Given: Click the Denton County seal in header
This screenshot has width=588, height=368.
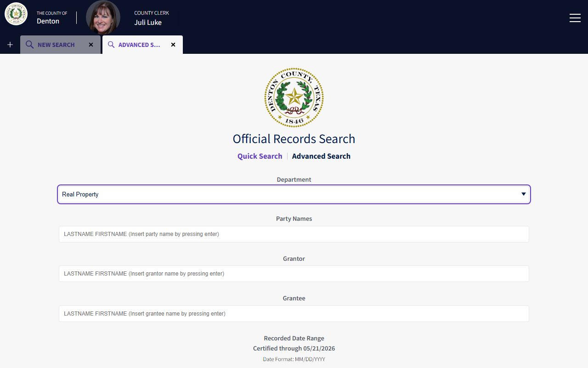Looking at the screenshot, I should tap(16, 14).
